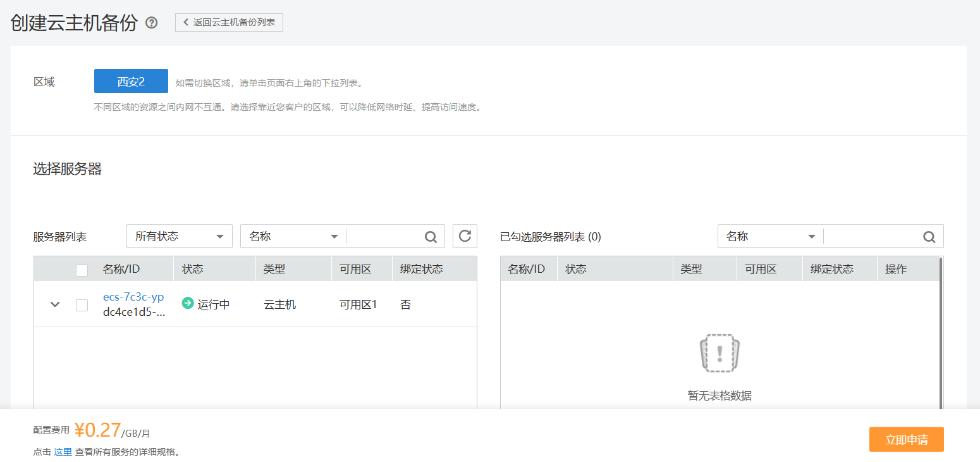Check the checkbox for server ecs-7c3c-yp

coord(82,304)
